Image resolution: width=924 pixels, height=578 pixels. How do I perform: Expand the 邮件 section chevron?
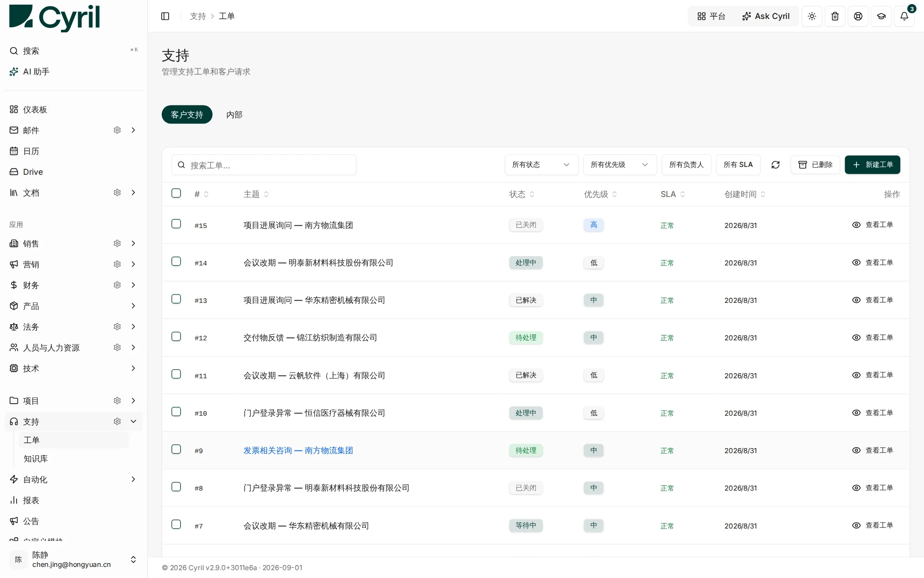[x=134, y=130]
